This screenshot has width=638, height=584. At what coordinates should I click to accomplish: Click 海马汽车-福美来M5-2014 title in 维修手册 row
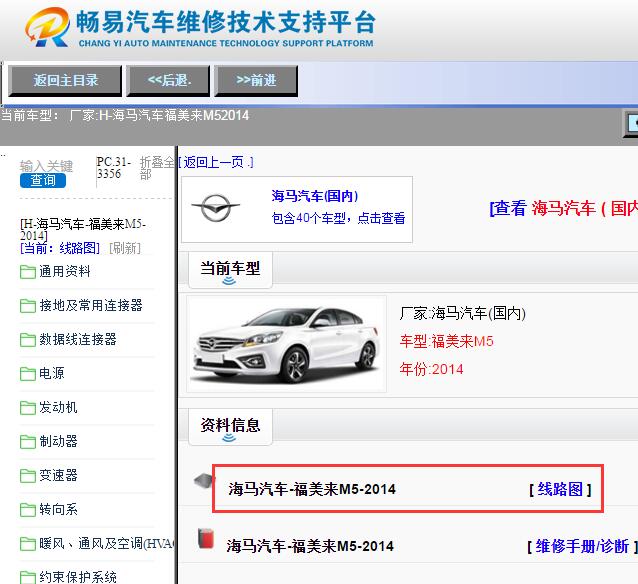point(310,546)
